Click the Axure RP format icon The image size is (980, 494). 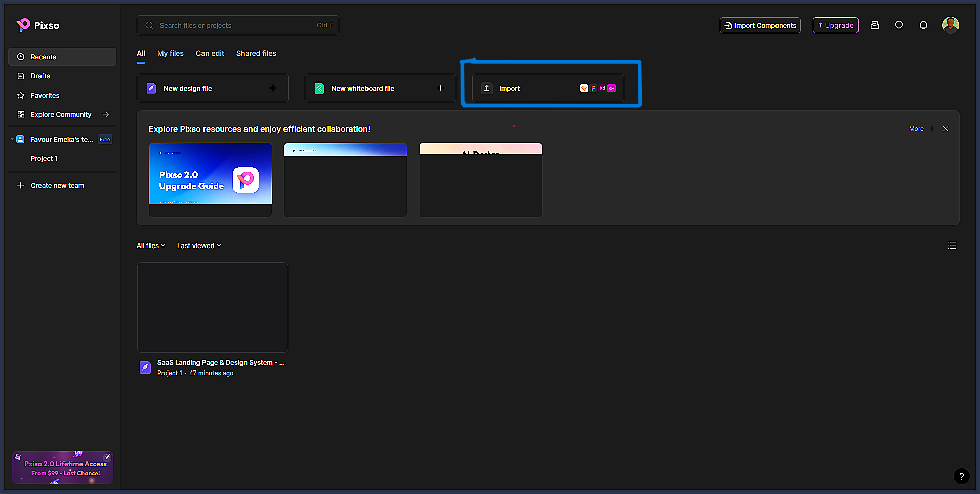point(611,88)
